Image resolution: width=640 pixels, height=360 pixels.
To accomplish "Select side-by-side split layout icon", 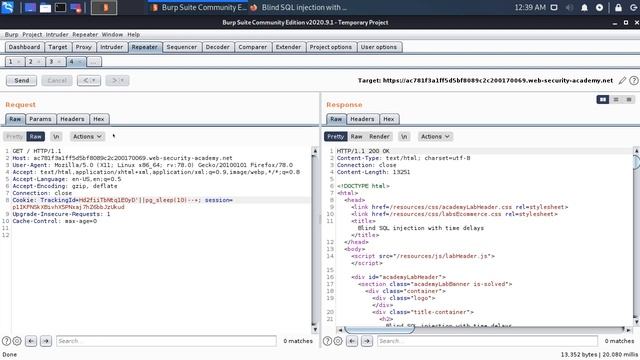I will point(602,100).
